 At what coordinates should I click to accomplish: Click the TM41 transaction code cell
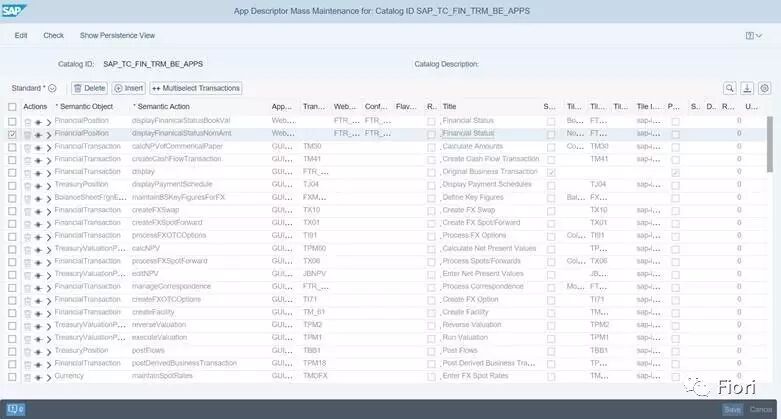pos(312,158)
